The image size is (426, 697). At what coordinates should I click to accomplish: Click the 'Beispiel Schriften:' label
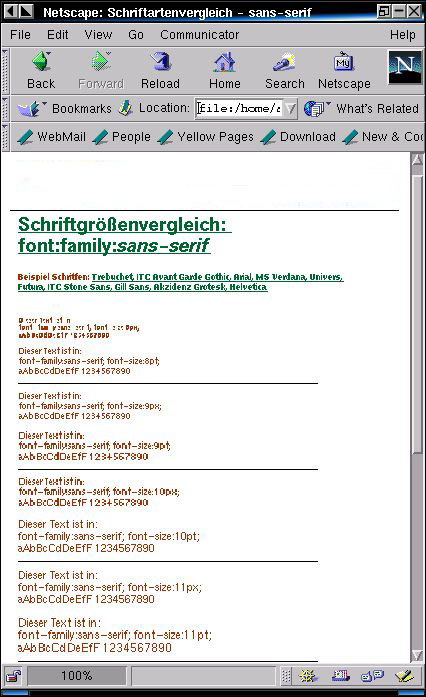pyautogui.click(x=53, y=277)
